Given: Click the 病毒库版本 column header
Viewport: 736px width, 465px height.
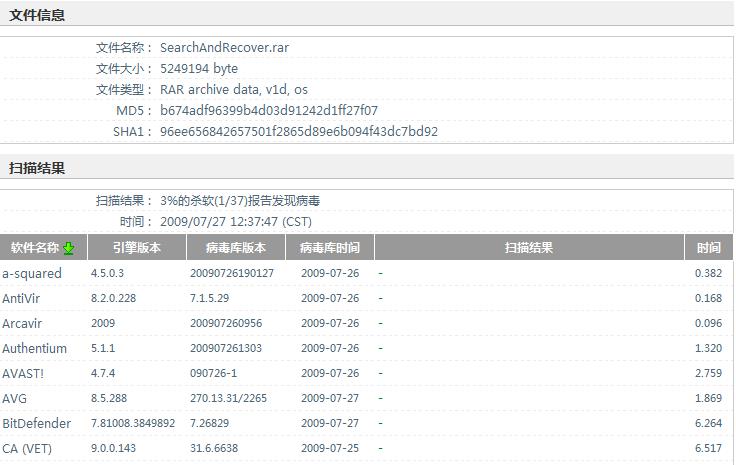Looking at the screenshot, I should pos(236,248).
